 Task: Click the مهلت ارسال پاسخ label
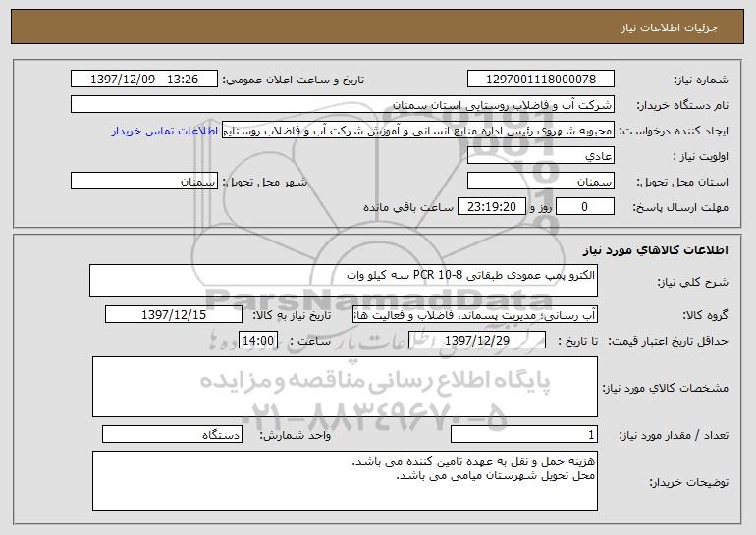pyautogui.click(x=680, y=207)
